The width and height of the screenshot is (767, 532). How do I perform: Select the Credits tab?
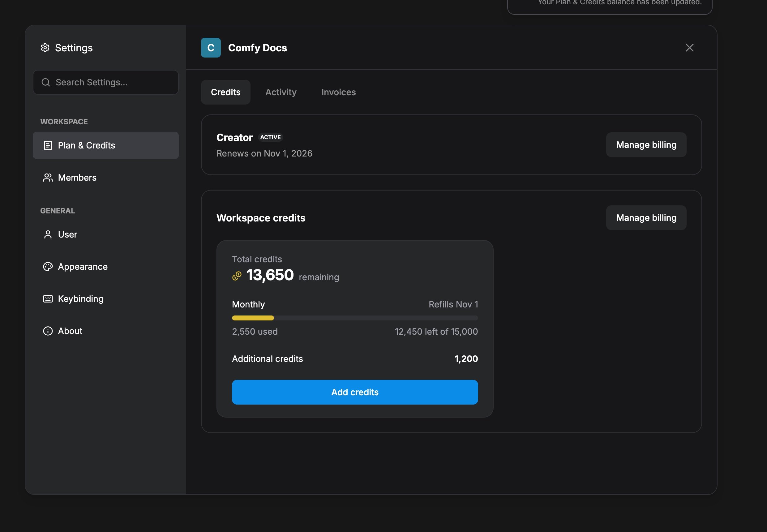tap(226, 92)
